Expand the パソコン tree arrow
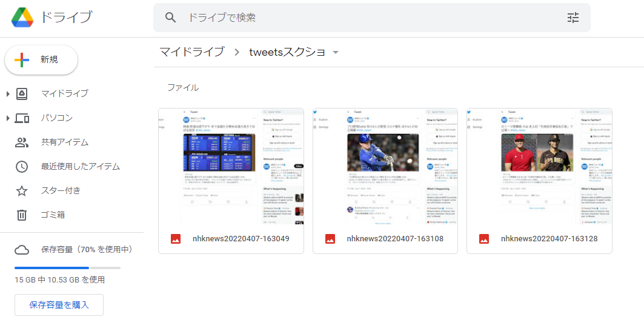Screen dimensions: 644x331 point(8,118)
